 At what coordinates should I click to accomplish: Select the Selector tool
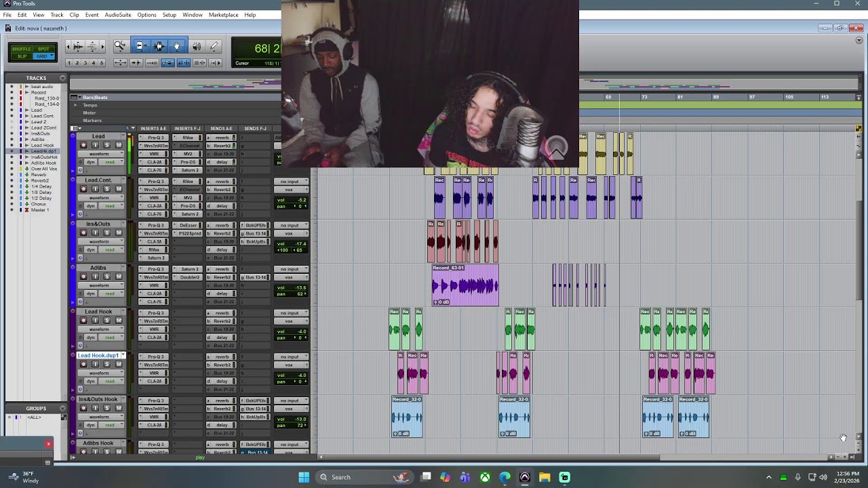(159, 46)
